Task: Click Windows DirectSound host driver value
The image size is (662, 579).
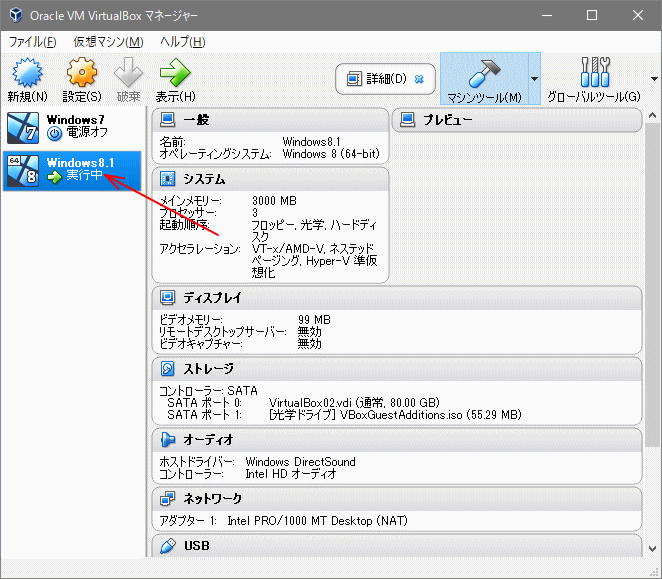Action: (x=301, y=462)
